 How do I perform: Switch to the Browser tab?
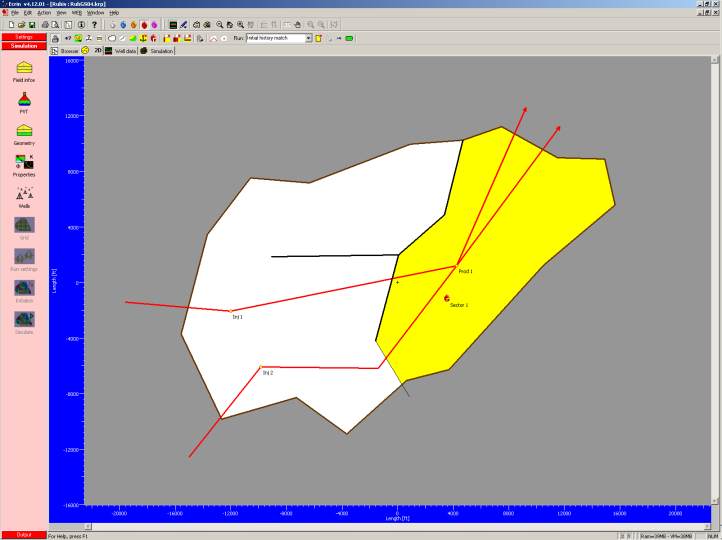click(65, 50)
